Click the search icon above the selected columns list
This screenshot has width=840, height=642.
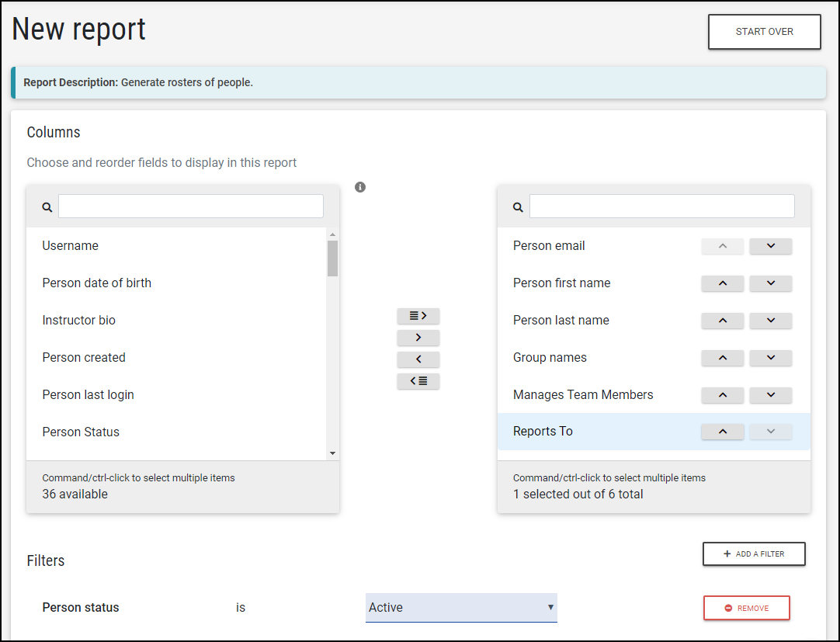point(518,206)
